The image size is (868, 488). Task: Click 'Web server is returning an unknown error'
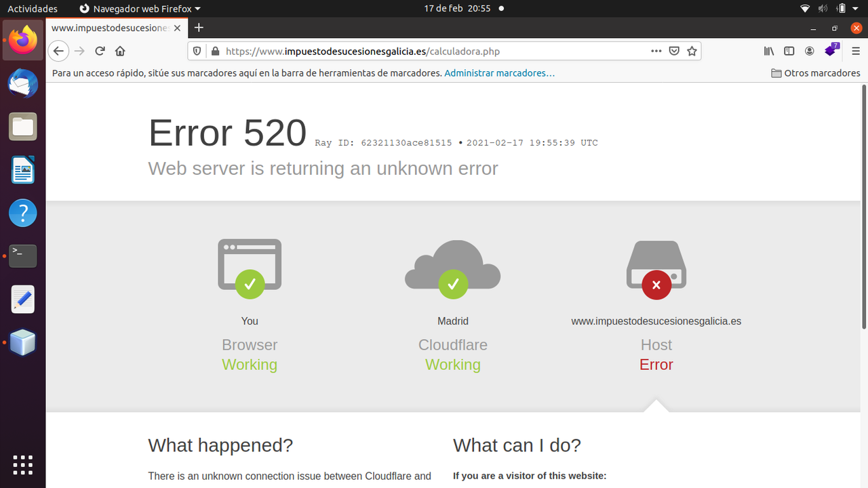pos(323,168)
